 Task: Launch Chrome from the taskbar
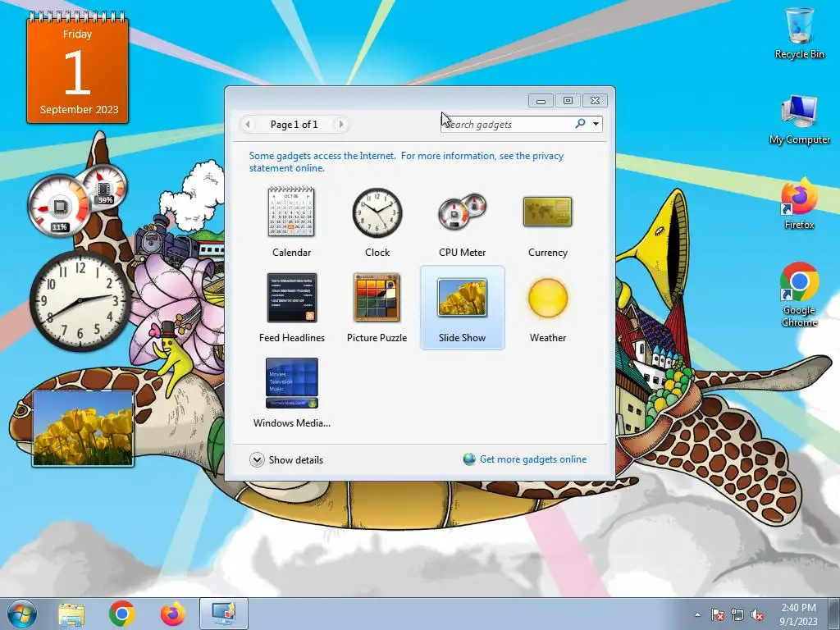coord(122,614)
